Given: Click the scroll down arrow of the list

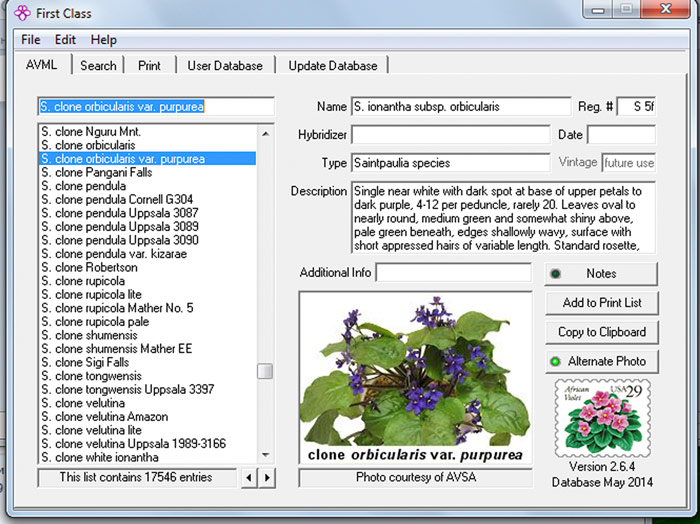Looking at the screenshot, I should coord(265,455).
